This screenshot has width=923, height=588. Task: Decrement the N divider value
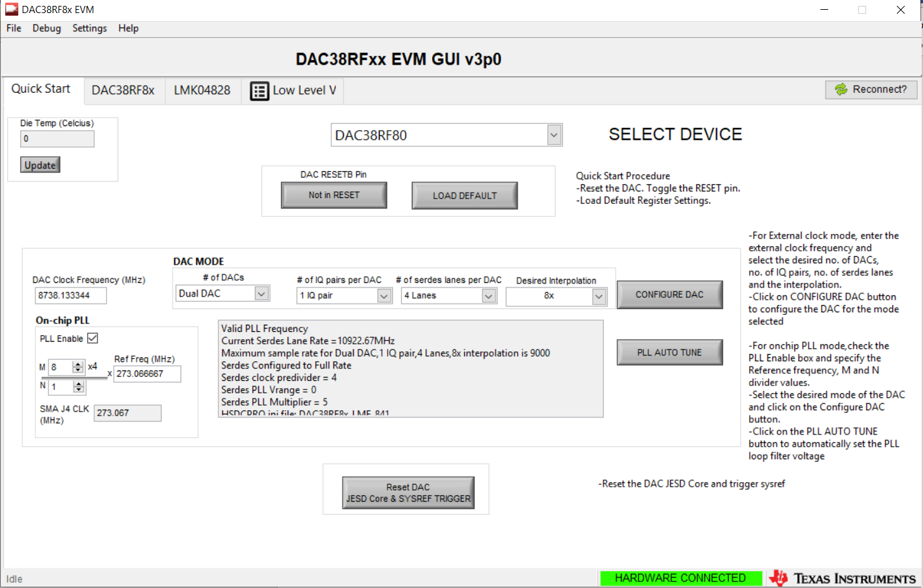(79, 390)
